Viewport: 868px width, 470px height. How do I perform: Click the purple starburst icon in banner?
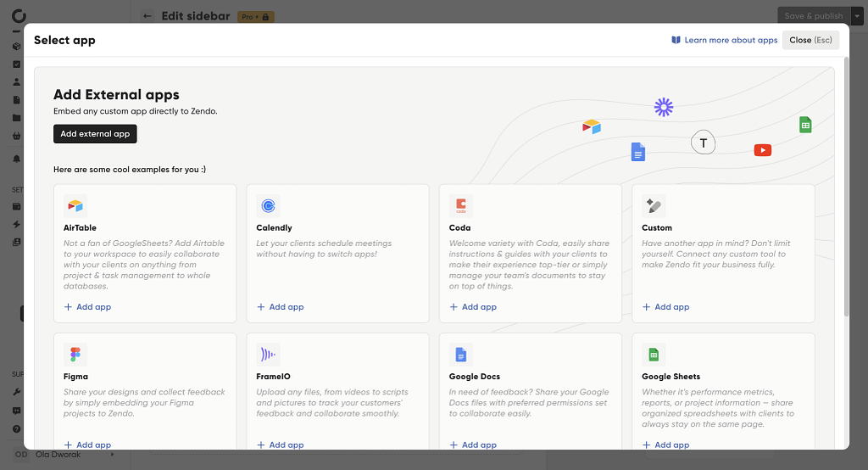pos(663,107)
